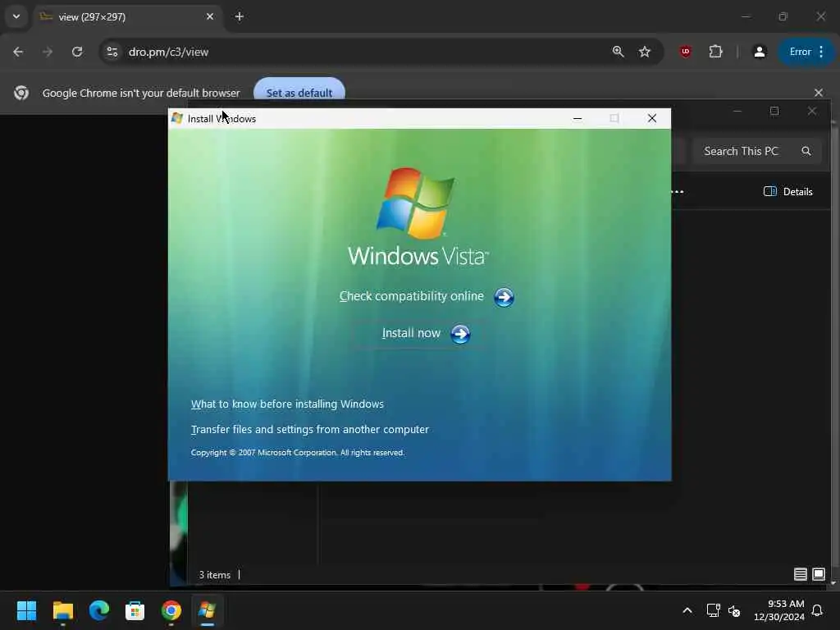The height and width of the screenshot is (630, 840).
Task: Minimize the Install Windows dialog
Action: point(577,118)
